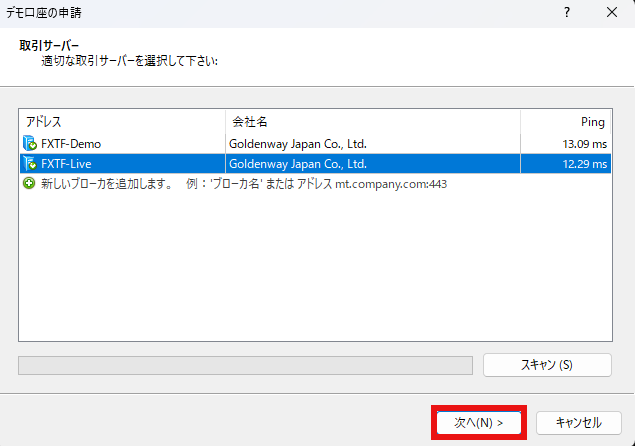Click the キャンセル button
The width and height of the screenshot is (635, 446).
point(579,423)
